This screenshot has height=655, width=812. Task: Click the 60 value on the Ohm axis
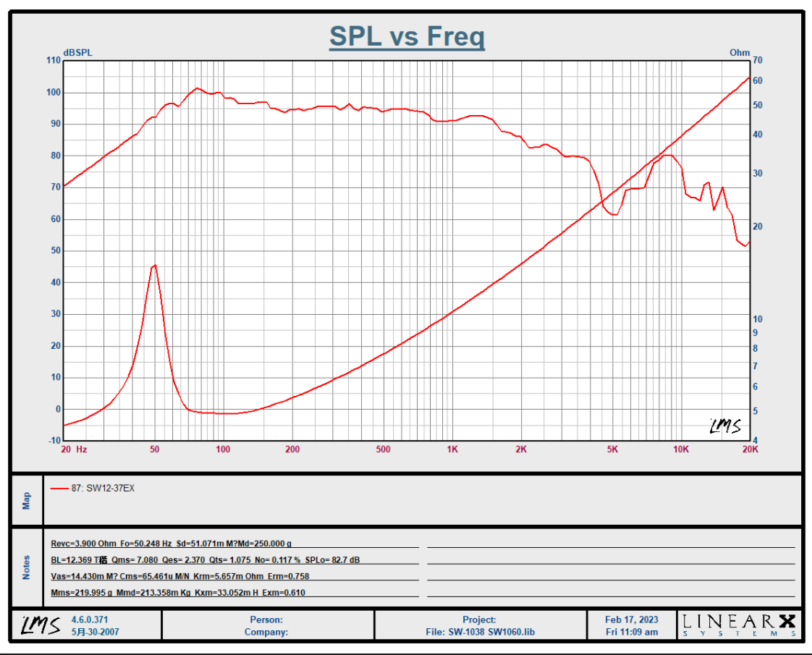[x=758, y=81]
